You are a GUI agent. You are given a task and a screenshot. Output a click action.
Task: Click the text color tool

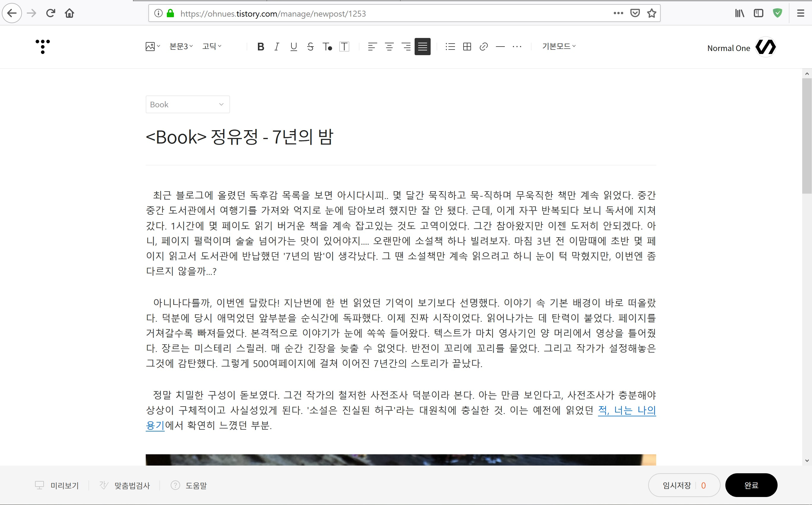point(327,47)
